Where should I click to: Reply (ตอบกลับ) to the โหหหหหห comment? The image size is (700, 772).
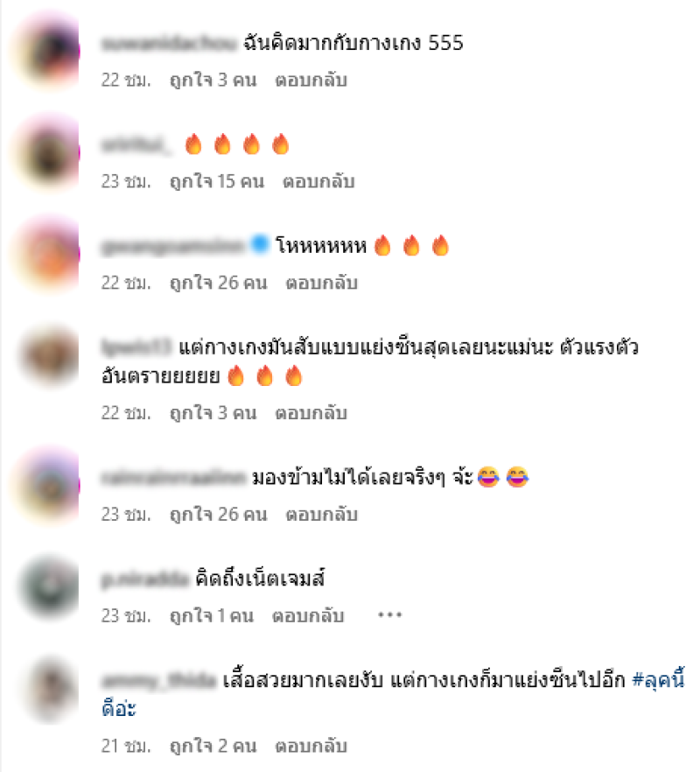[x=321, y=283]
